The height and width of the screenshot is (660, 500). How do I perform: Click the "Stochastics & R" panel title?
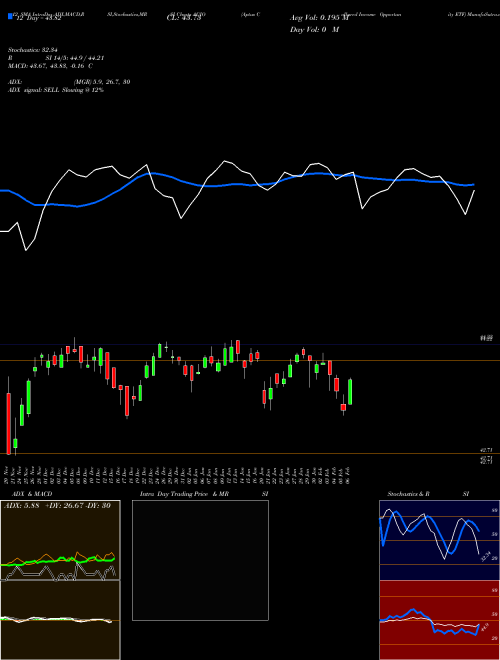408,494
